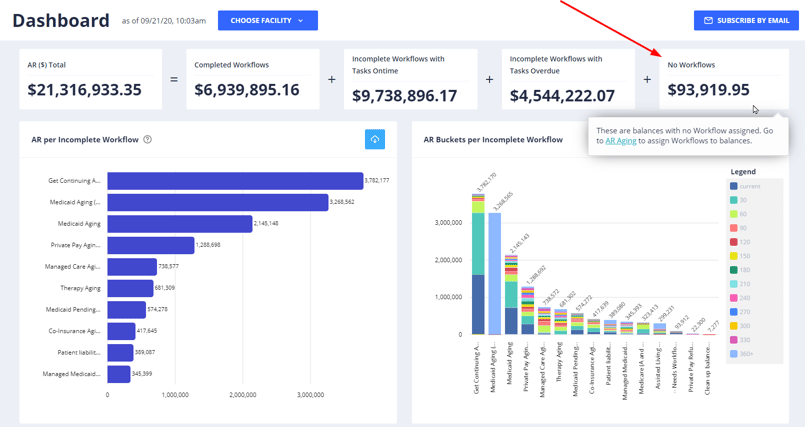Screen dimensions: 805x427
Task: Select the Completed Workflows summary card
Action: (x=252, y=79)
